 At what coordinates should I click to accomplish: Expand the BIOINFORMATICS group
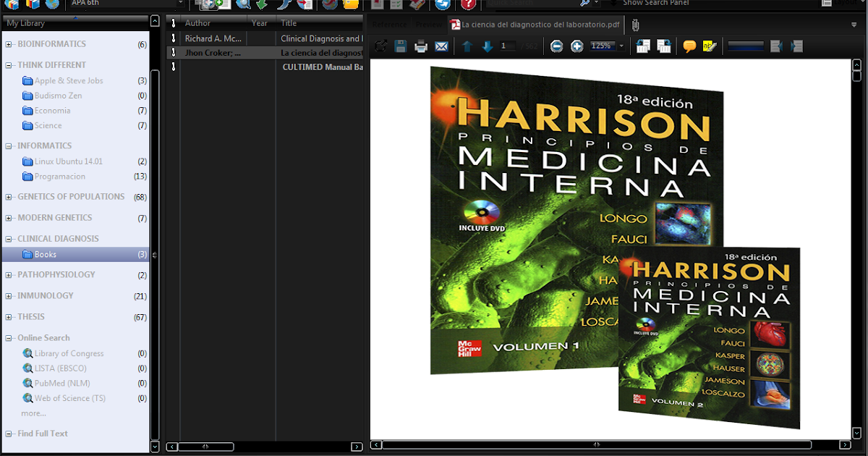9,44
